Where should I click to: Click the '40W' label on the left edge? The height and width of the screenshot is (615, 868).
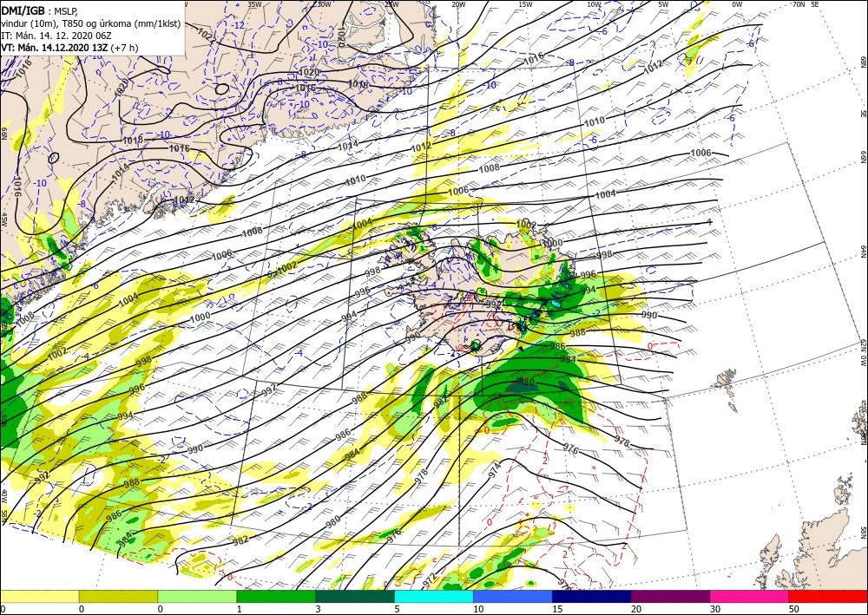tap(3, 496)
